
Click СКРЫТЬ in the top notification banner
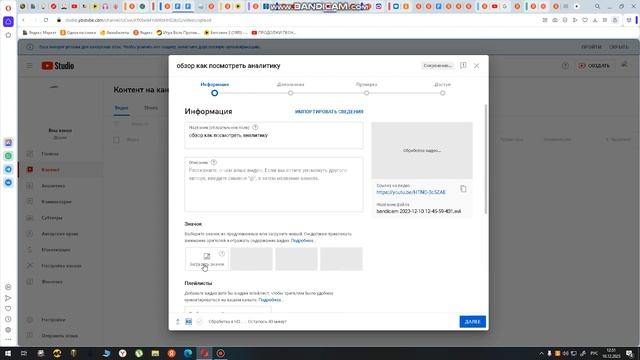tap(618, 47)
